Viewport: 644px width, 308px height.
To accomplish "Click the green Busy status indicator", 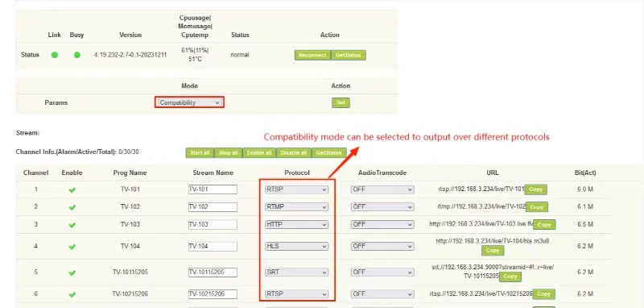I will (x=76, y=55).
